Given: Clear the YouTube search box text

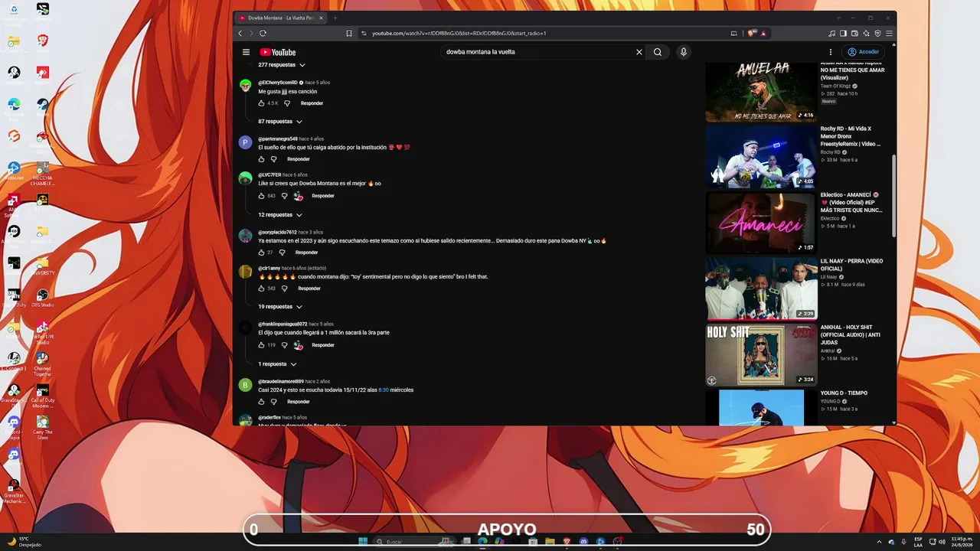Looking at the screenshot, I should 639,52.
